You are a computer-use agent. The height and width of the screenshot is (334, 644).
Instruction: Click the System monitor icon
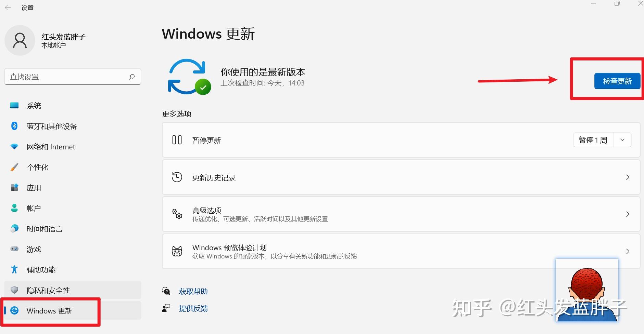pyautogui.click(x=14, y=105)
